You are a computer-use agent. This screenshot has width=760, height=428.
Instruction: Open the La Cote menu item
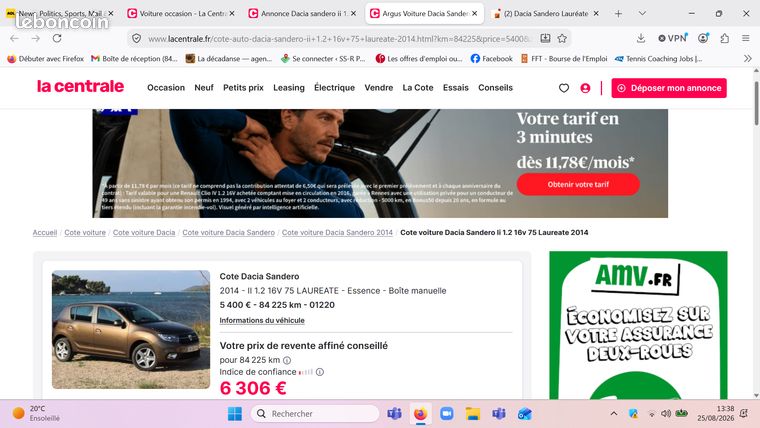(418, 88)
